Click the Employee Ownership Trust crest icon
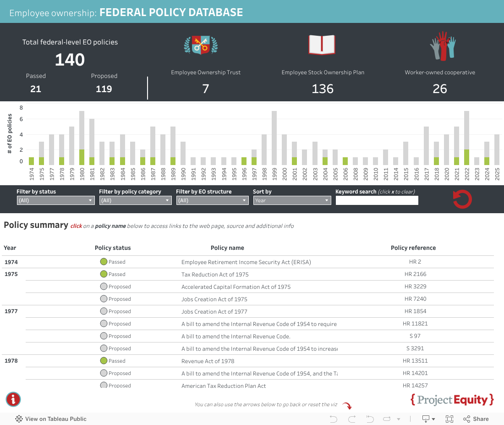 [x=201, y=45]
